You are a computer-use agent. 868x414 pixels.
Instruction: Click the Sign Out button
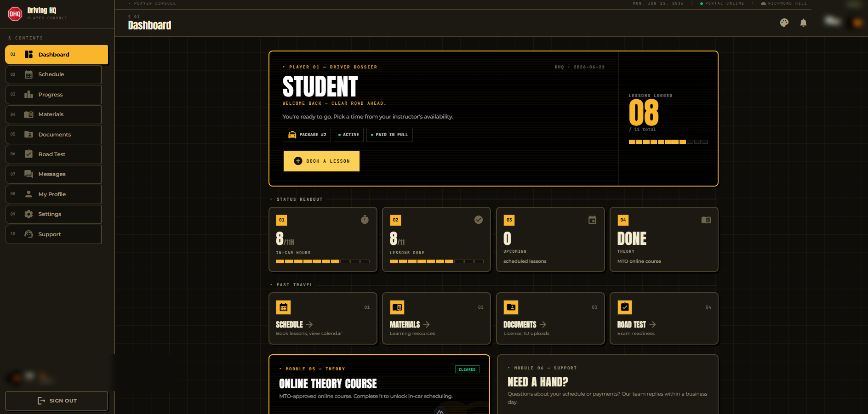point(57,401)
